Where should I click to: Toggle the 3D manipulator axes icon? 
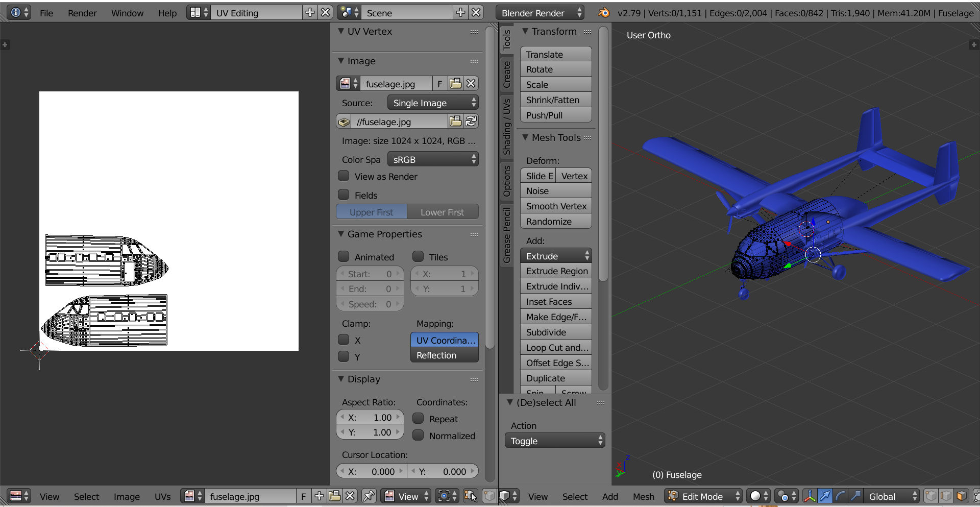coord(810,496)
